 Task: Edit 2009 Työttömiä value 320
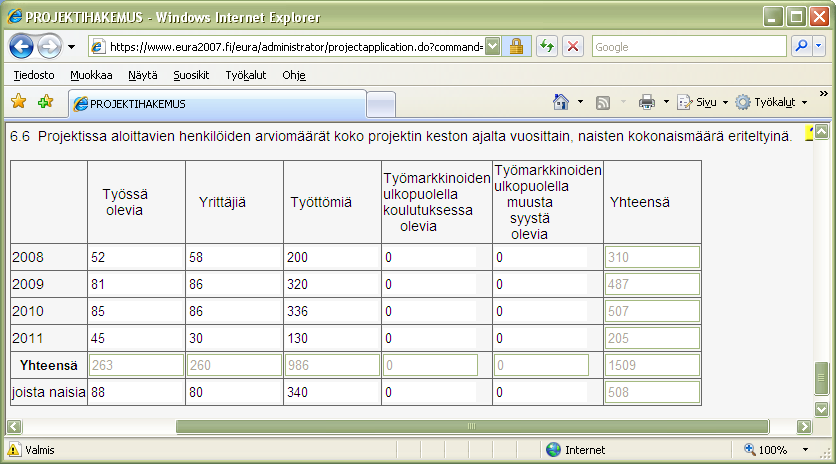tap(332, 284)
